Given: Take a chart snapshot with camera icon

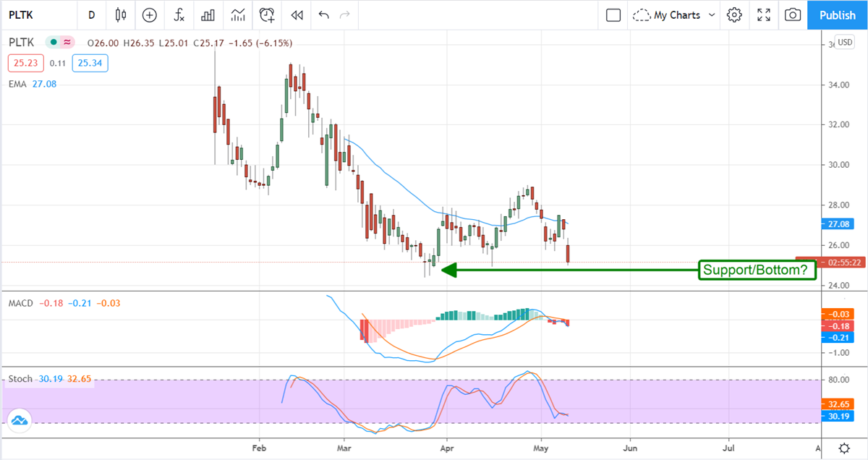Looking at the screenshot, I should coord(792,14).
